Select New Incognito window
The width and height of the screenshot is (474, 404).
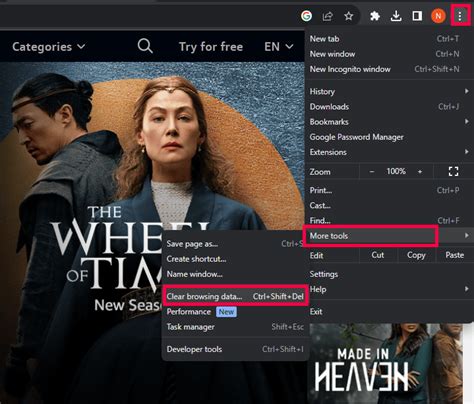tap(389, 69)
